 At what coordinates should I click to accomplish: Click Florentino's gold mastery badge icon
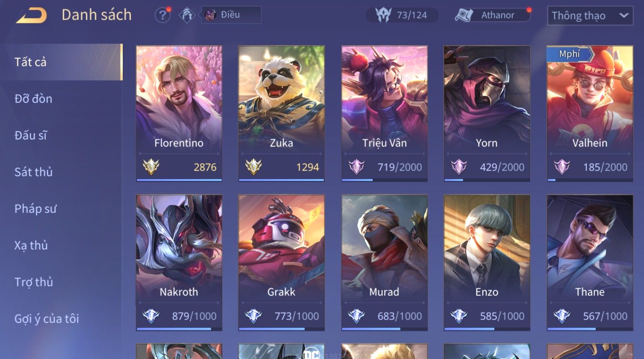point(151,167)
